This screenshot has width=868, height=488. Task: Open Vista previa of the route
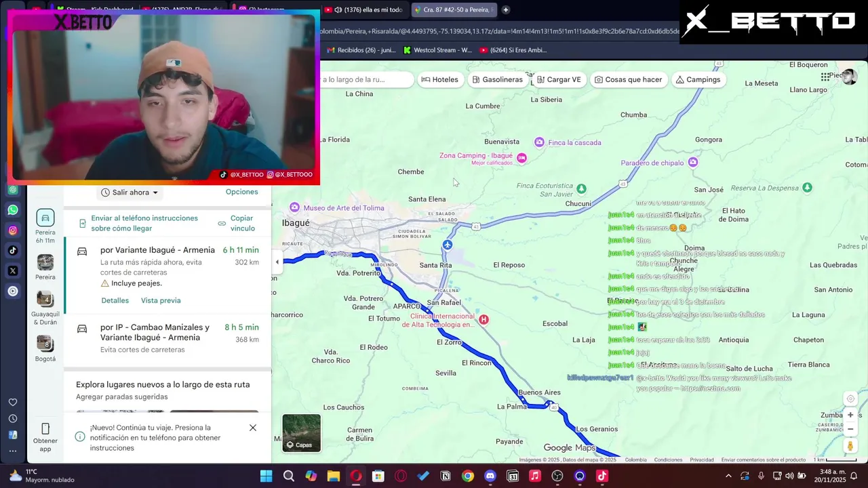[x=161, y=300]
